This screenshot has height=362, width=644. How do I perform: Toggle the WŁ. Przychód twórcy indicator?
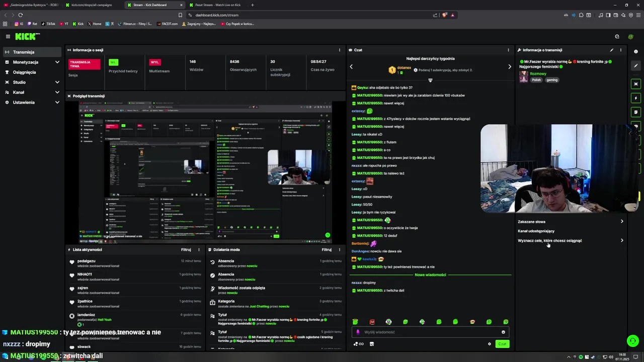[x=113, y=62]
